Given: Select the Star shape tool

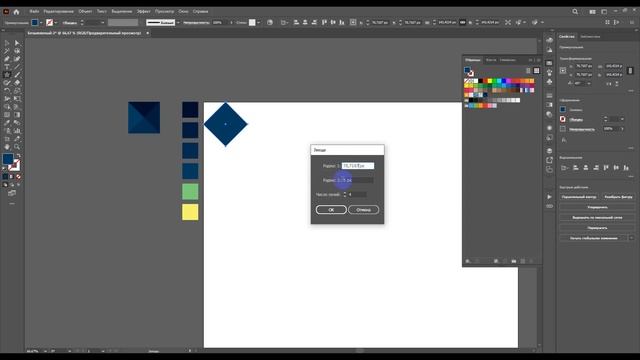Looking at the screenshot, I should (7, 75).
